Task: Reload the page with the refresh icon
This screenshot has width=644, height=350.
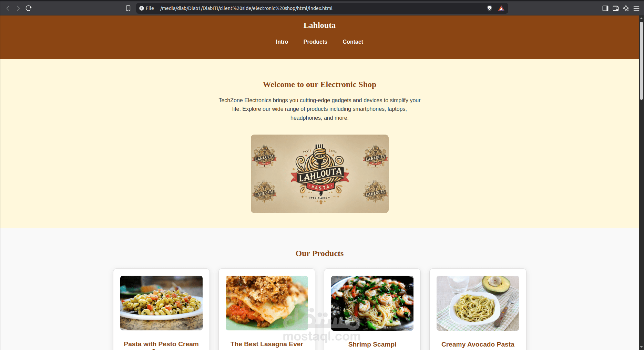Action: coord(29,8)
